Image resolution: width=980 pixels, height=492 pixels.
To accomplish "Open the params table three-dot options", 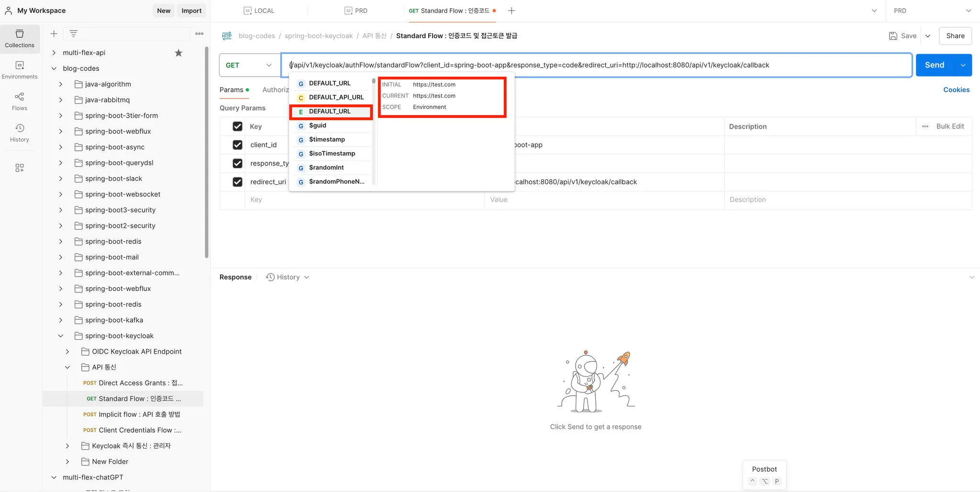I will click(x=925, y=126).
